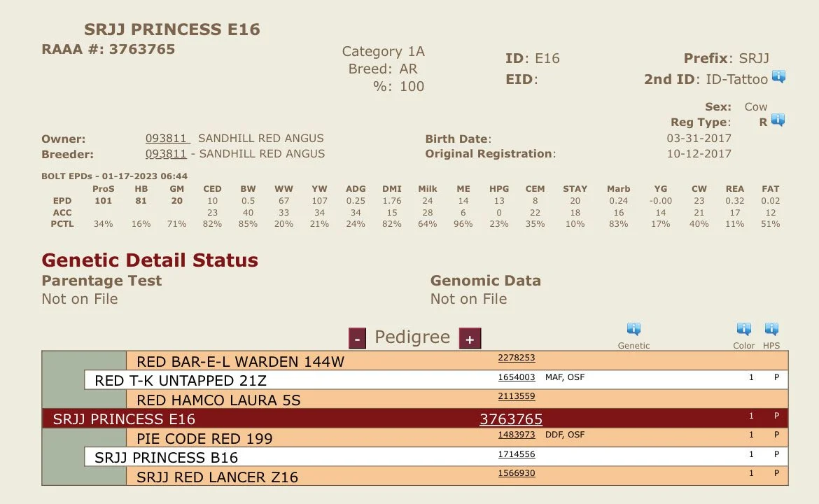Click the ProS EPD value 101

pyautogui.click(x=104, y=201)
